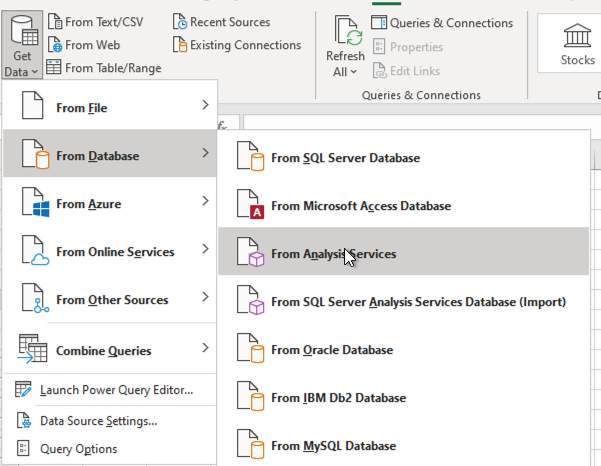Expand the From Database submenu arrow
The width and height of the screenshot is (601, 466).
coord(205,153)
